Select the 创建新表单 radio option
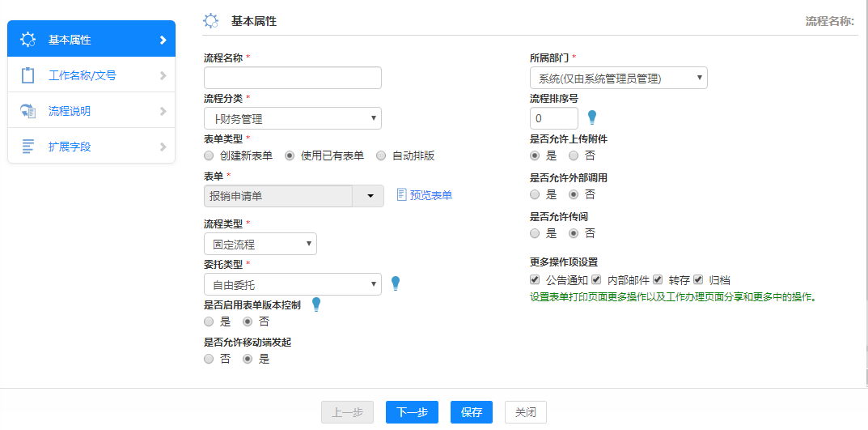The image size is (868, 430). click(x=210, y=155)
